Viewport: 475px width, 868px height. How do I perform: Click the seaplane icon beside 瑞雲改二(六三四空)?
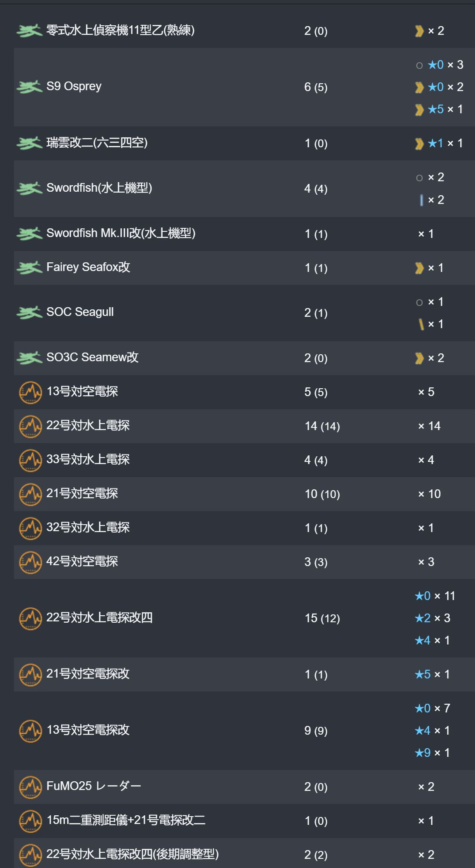click(x=29, y=143)
